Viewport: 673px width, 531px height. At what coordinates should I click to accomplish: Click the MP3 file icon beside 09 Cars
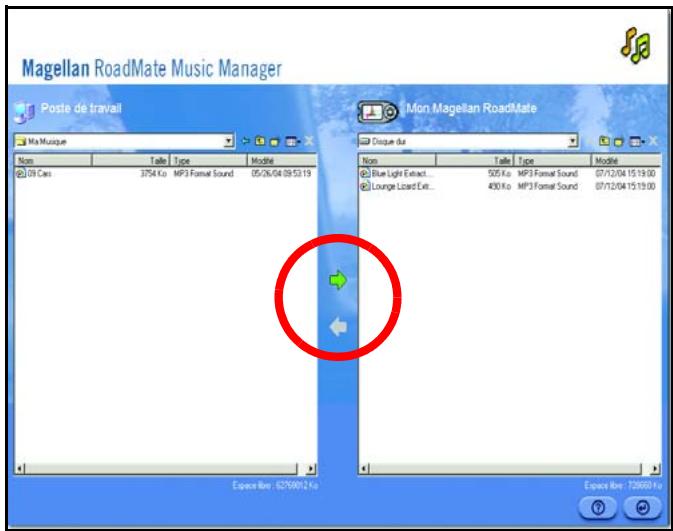coord(20,173)
